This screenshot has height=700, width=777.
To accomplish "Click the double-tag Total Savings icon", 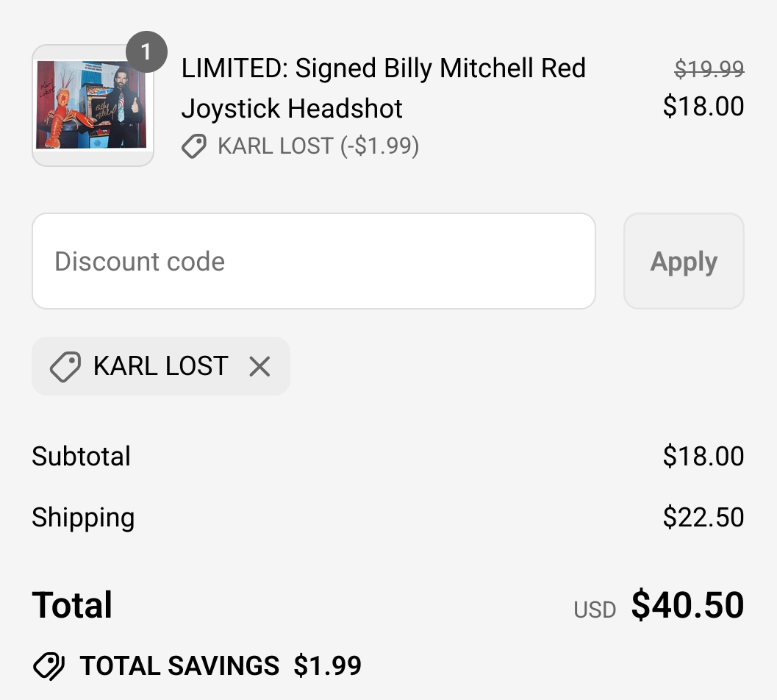I will pos(49,665).
